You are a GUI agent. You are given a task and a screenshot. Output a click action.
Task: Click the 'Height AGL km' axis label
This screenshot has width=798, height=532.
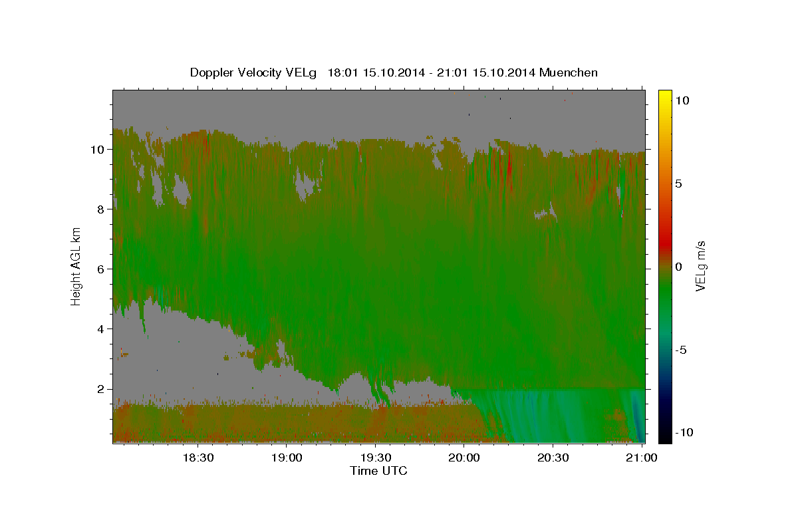tap(76, 265)
